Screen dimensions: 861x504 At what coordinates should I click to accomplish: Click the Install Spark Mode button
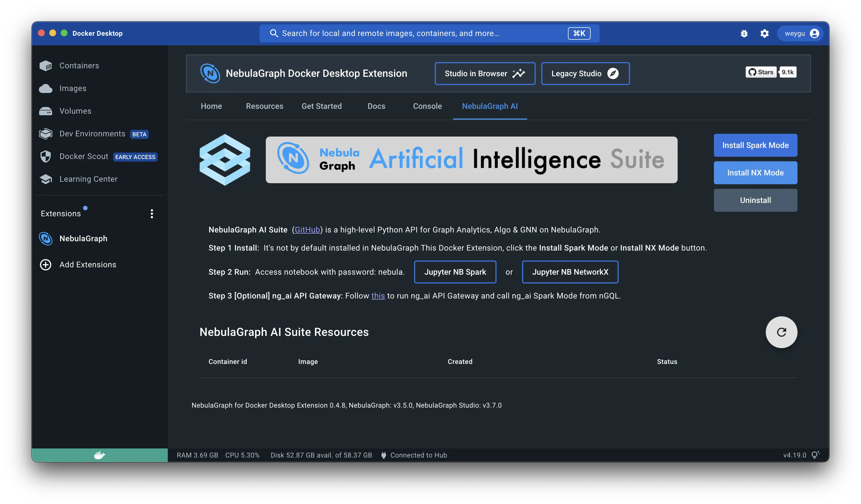(756, 145)
